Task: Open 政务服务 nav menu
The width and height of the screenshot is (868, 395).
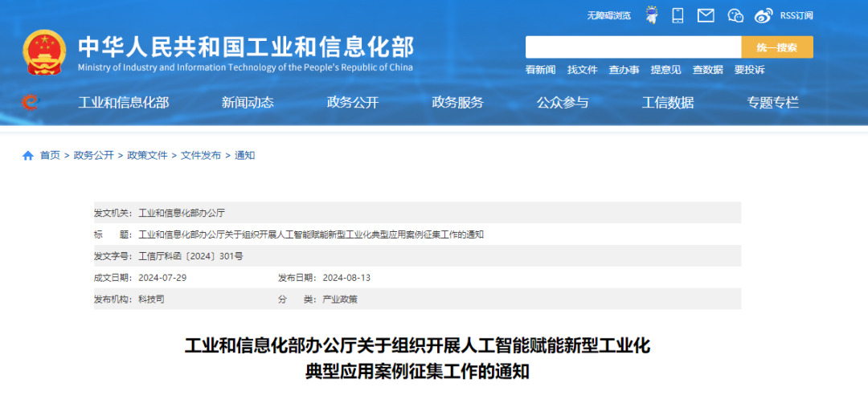Action: (458, 102)
